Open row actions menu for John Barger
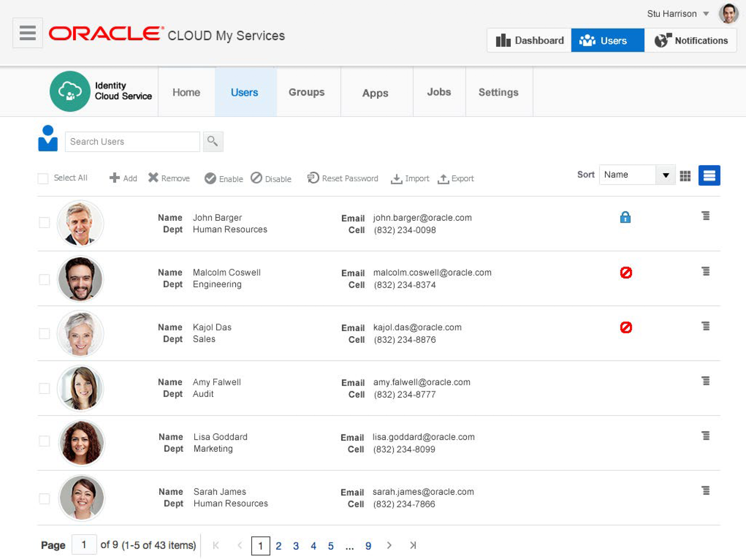746x560 pixels. click(x=706, y=216)
